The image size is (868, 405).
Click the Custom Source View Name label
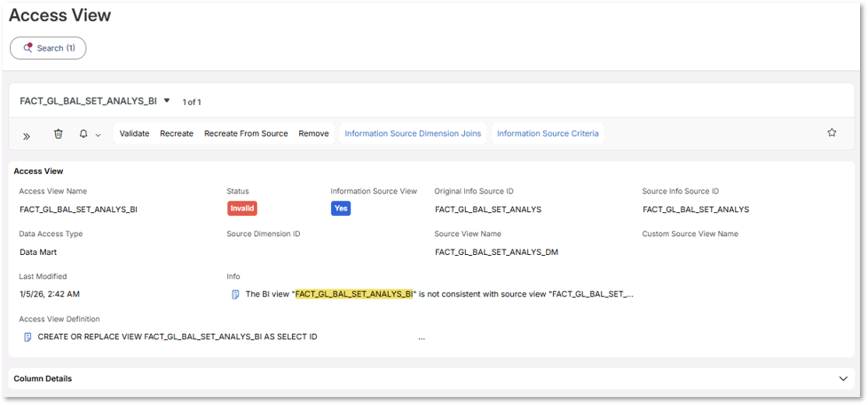(x=690, y=234)
